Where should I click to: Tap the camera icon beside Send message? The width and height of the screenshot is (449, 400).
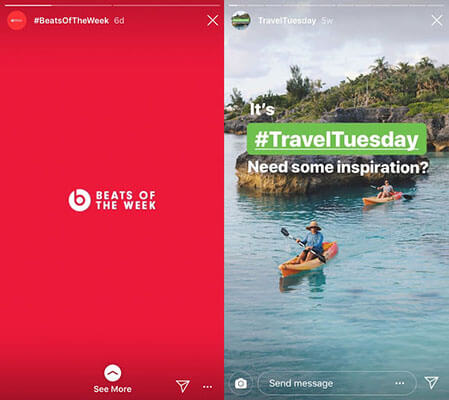pos(241,383)
